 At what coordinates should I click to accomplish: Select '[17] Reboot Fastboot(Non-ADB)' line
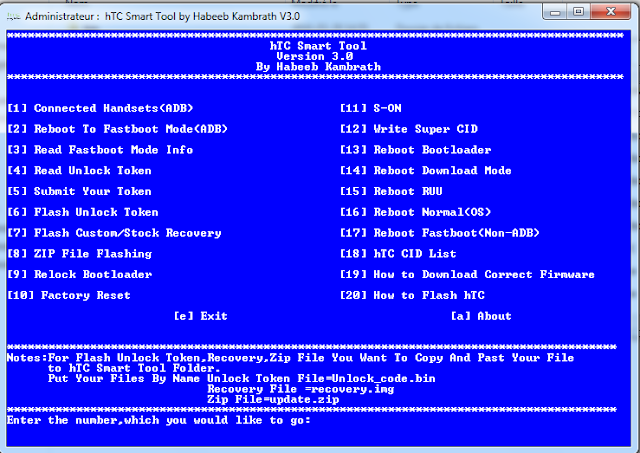point(440,233)
